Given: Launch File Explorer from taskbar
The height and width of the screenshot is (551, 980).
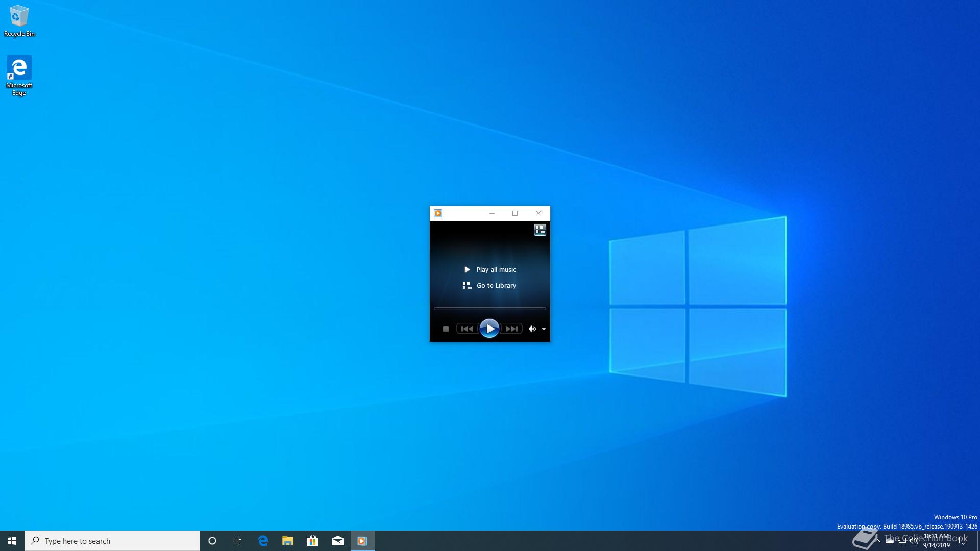Looking at the screenshot, I should [288, 541].
